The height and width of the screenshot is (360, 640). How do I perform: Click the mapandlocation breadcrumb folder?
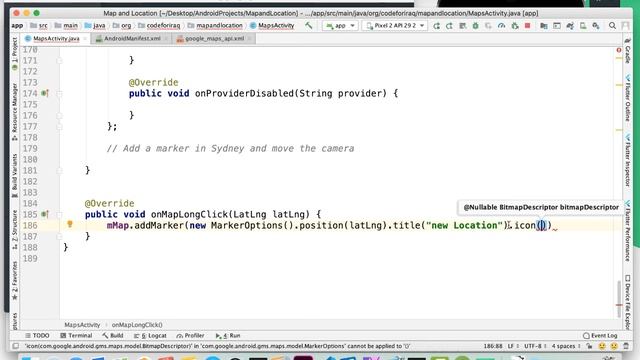pyautogui.click(x=215, y=25)
